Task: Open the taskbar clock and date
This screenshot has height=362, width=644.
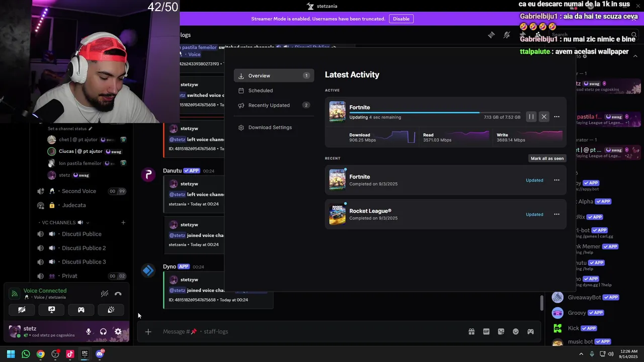Action: pyautogui.click(x=629, y=354)
